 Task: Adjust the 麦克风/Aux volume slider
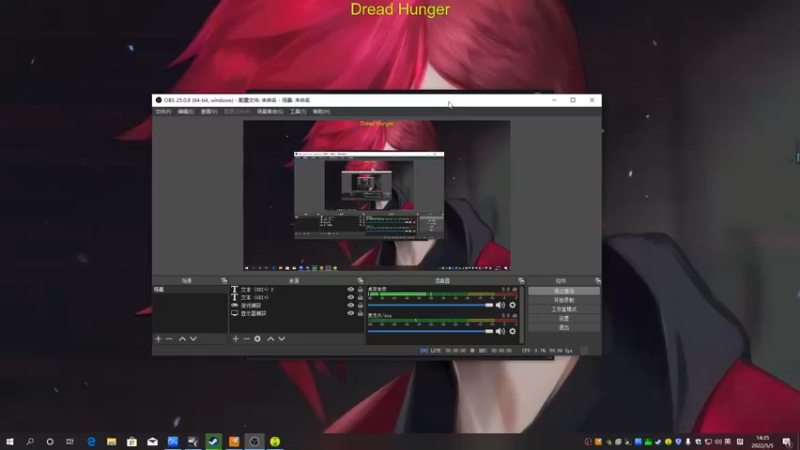[x=431, y=331]
